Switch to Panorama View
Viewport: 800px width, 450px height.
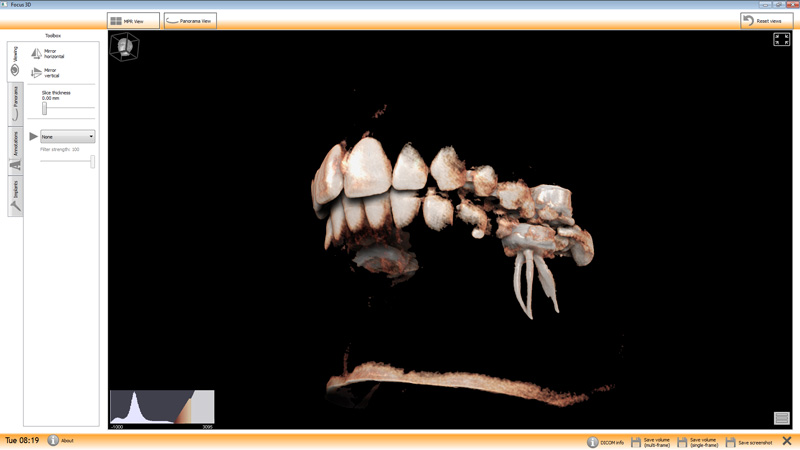click(190, 21)
